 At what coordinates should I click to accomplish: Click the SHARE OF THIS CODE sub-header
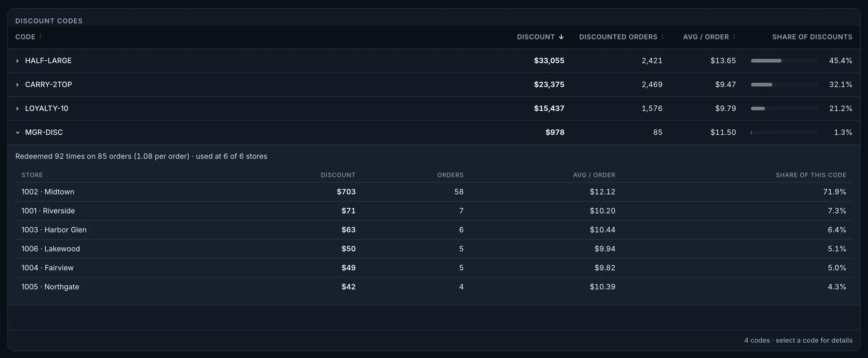[x=811, y=175]
